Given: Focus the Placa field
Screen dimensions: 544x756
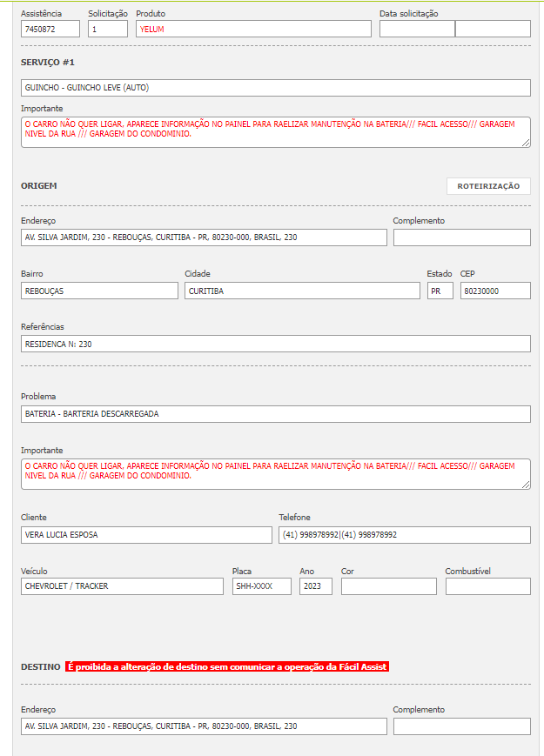Looking at the screenshot, I should (261, 586).
